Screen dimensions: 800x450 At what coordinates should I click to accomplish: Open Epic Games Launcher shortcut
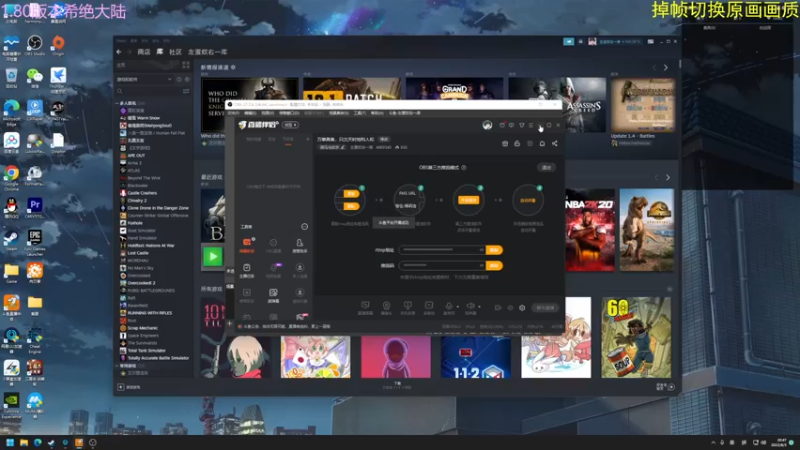click(35, 241)
